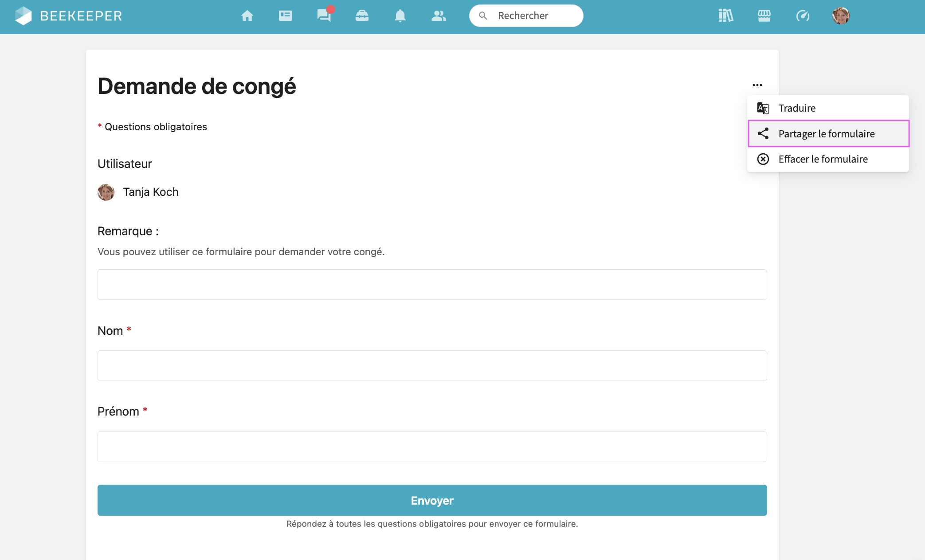Click the Envoyer button
Screen dimensions: 925x560
pyautogui.click(x=432, y=500)
